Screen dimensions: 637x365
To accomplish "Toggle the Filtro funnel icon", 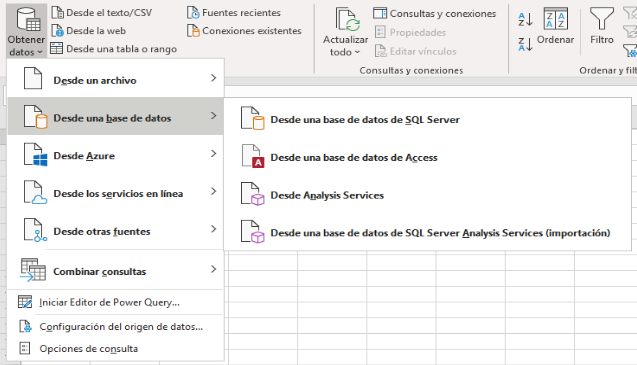I will [x=602, y=19].
